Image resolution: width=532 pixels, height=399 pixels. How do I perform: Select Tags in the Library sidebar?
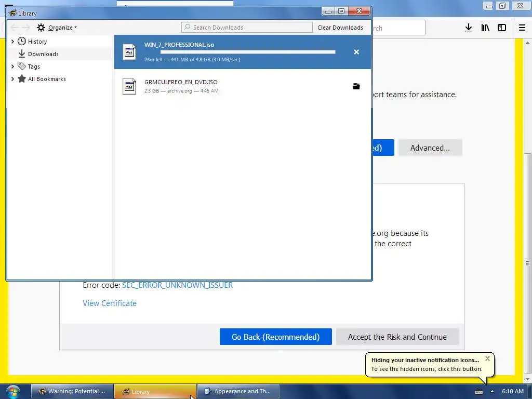click(34, 66)
